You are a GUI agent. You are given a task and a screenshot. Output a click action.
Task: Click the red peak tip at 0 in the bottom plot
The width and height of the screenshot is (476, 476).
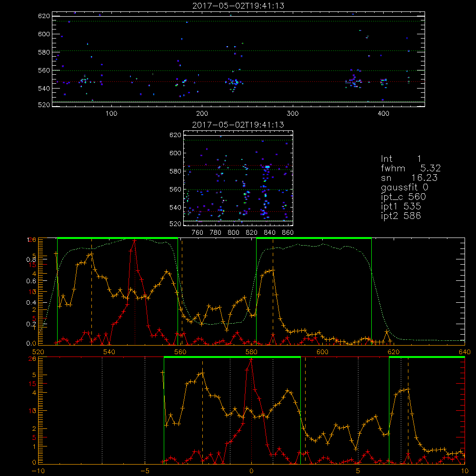coord(251,359)
